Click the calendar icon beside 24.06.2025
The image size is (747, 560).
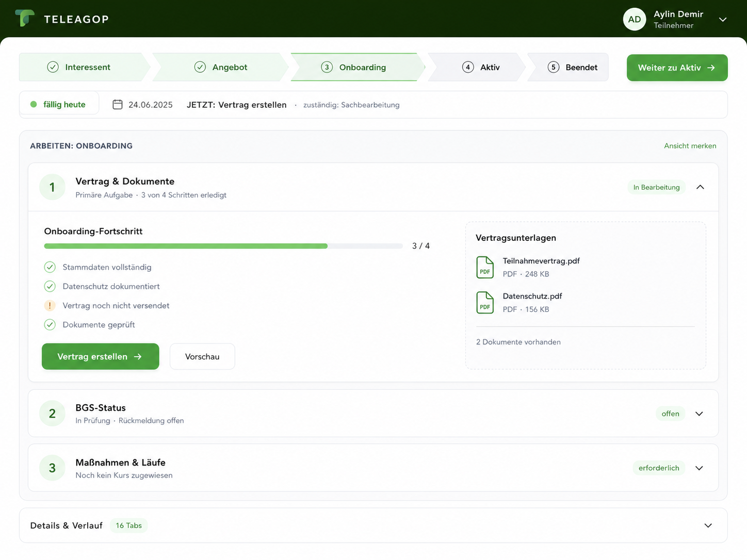tap(118, 105)
